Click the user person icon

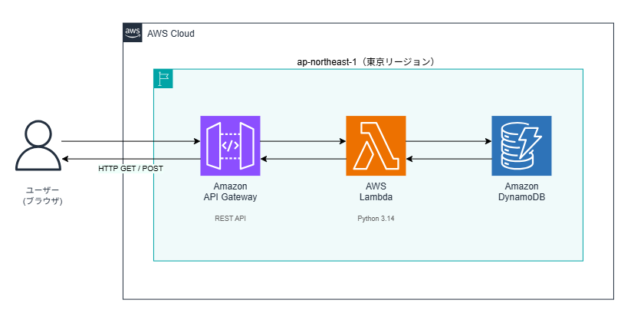[38, 146]
